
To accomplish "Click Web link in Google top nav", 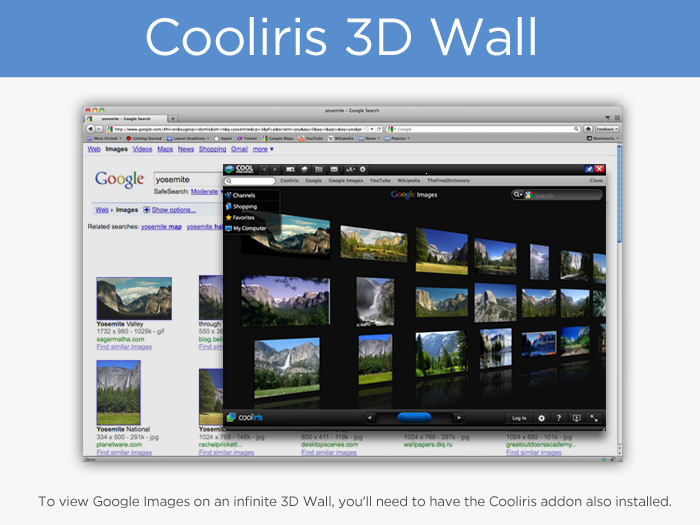I will 94,149.
